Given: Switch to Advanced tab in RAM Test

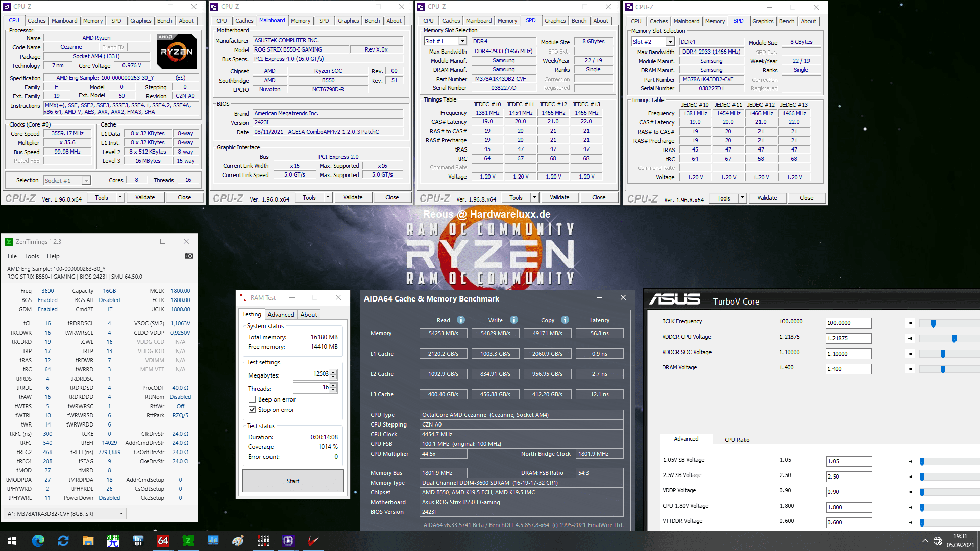Looking at the screenshot, I should pos(281,315).
